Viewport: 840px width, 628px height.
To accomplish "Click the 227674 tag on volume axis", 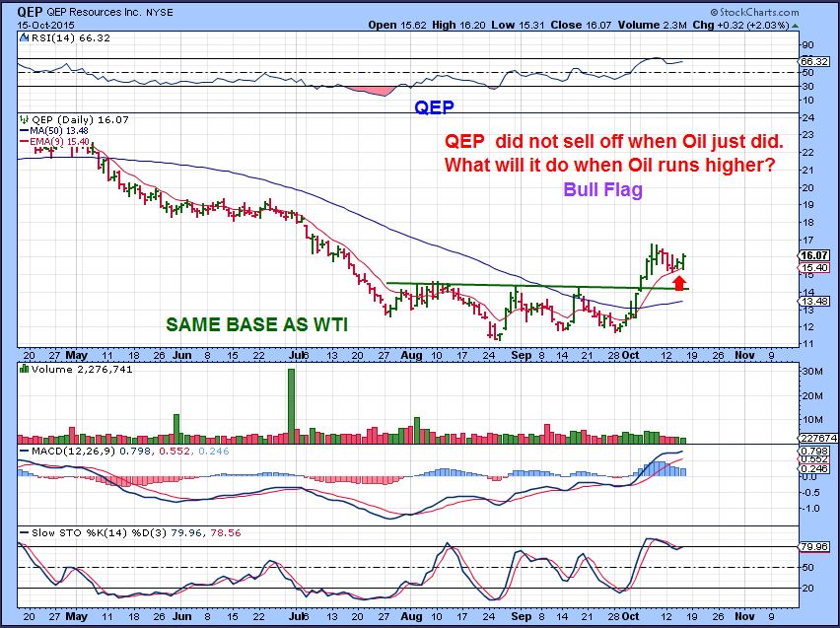I will coord(818,438).
